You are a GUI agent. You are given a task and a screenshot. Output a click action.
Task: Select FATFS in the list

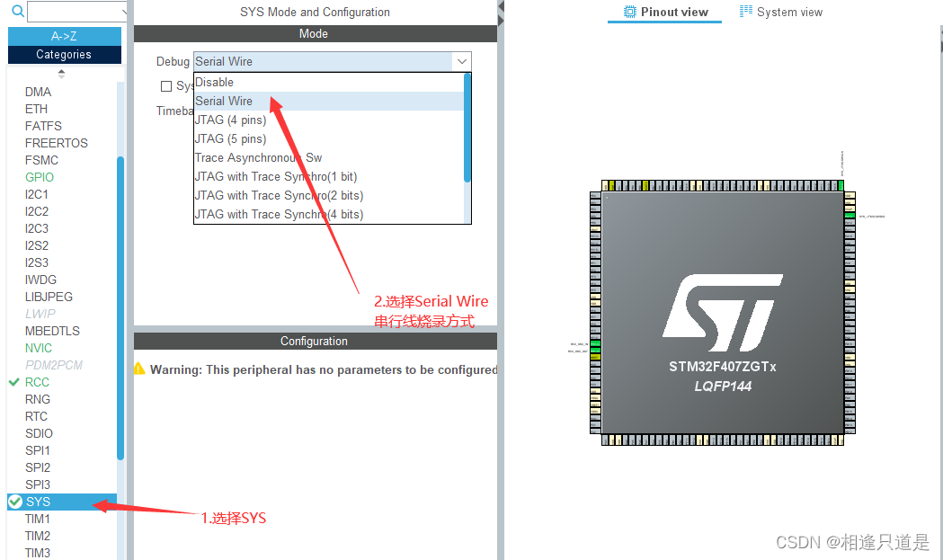[43, 126]
